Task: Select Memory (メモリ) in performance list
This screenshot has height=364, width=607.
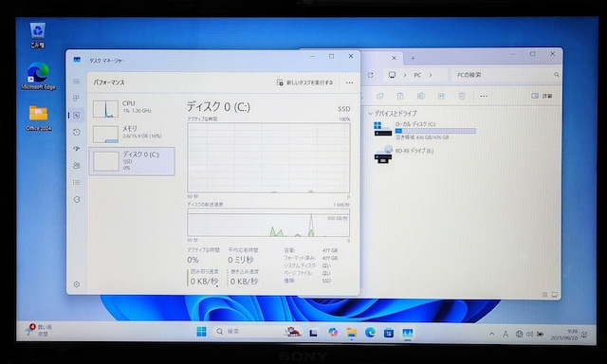Action: [132, 134]
